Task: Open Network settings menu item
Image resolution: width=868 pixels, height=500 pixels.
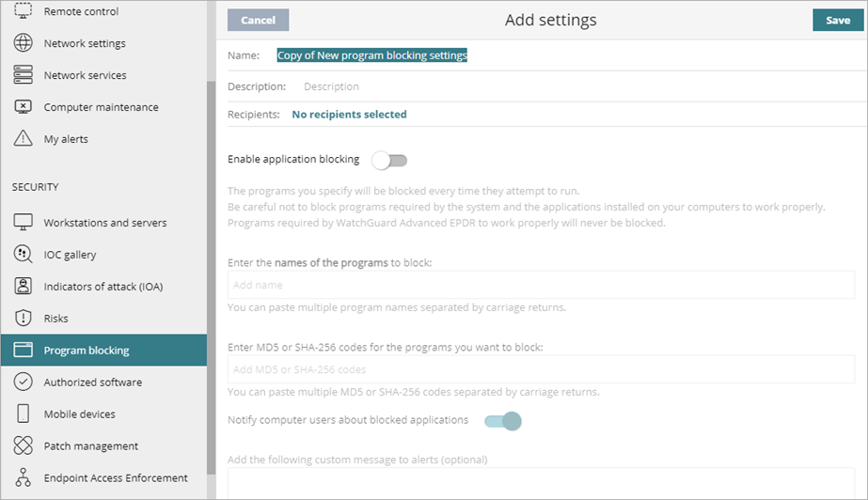Action: pos(85,43)
